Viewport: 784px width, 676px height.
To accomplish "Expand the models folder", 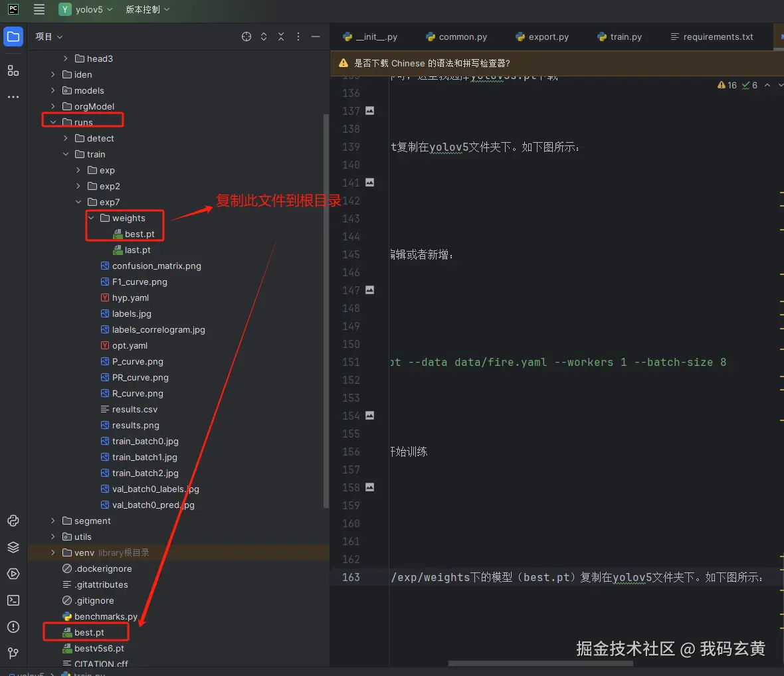I will [53, 90].
